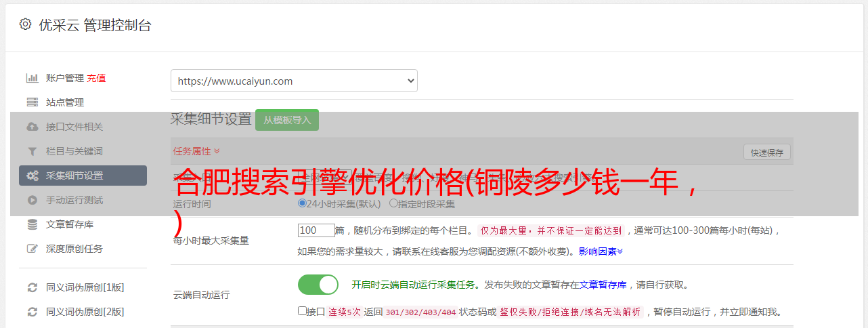Open 文章暂存库 in the sidebar
868x328 pixels.
pyautogui.click(x=70, y=224)
